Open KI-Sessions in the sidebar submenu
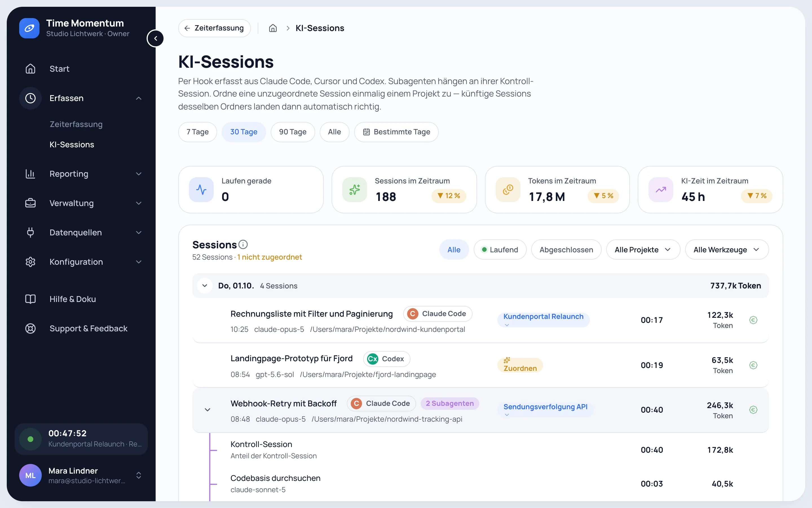 click(72, 145)
